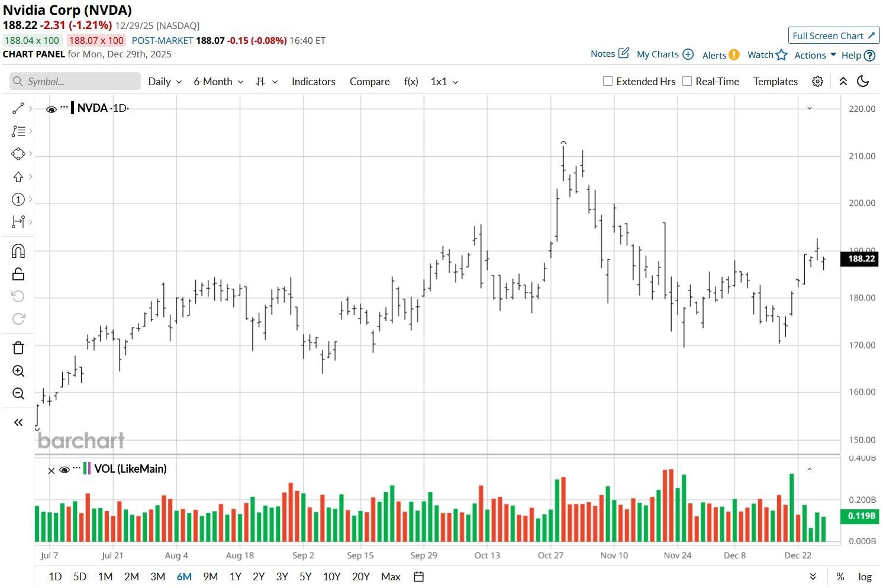Select the 1D time range
This screenshot has width=883, height=588.
coord(55,577)
